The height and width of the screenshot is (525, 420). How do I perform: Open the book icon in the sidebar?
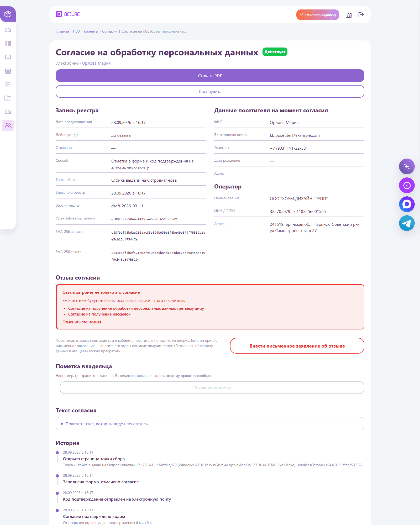click(x=8, y=57)
